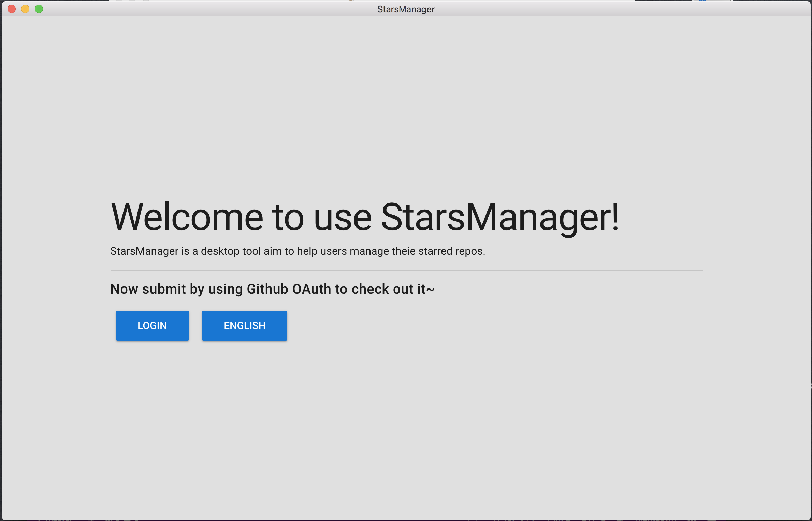Image resolution: width=812 pixels, height=521 pixels.
Task: Click 'check out it~' ending the subheading
Action: pyautogui.click(x=393, y=289)
